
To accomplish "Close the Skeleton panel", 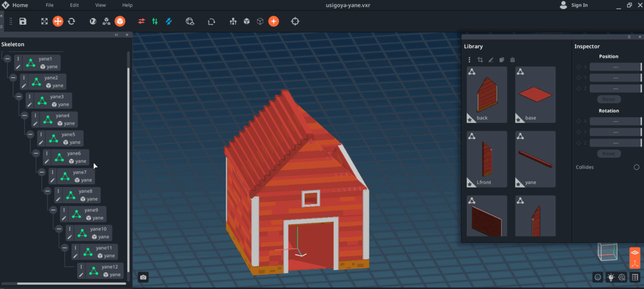I will tap(127, 35).
